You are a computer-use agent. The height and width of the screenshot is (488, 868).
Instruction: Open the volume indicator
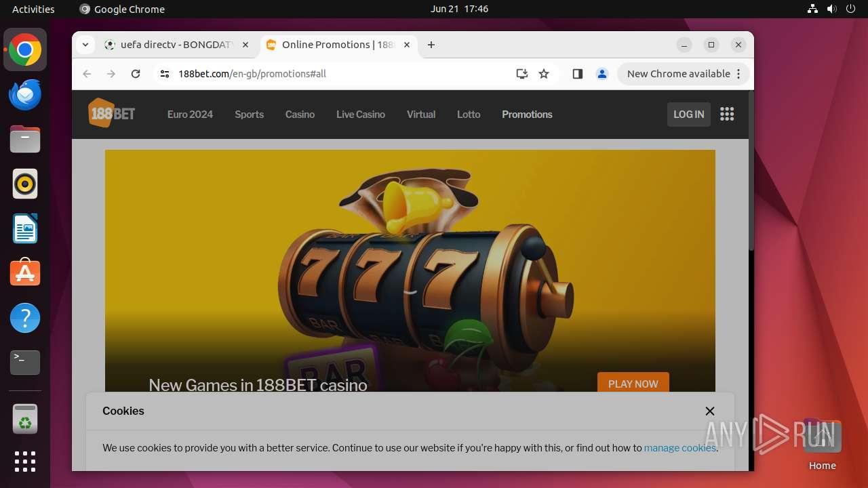point(831,9)
